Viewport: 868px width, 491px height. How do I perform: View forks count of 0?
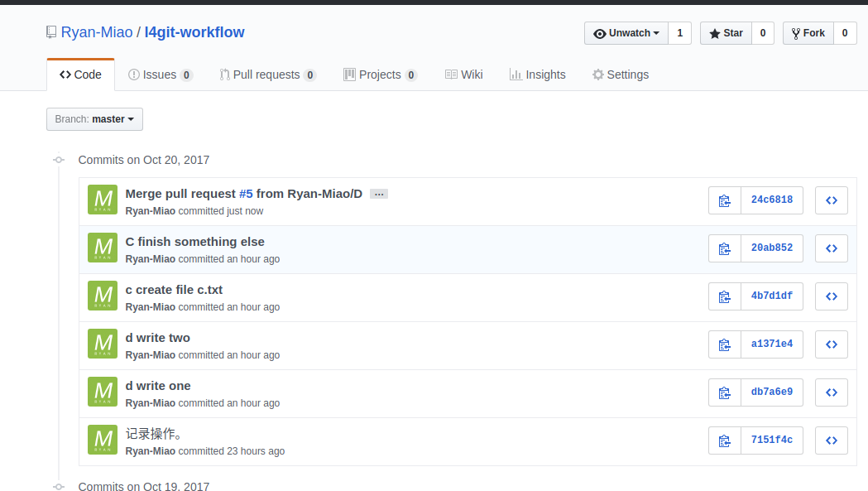tap(845, 33)
